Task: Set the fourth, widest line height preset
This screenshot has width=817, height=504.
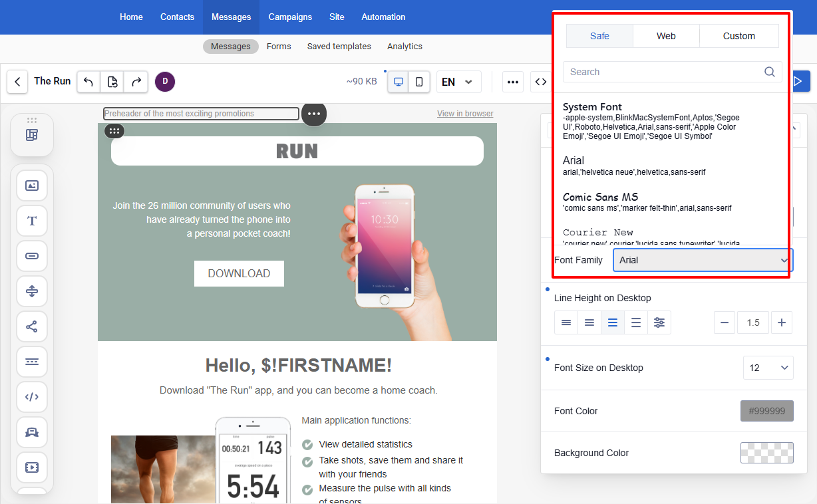Action: click(x=636, y=322)
